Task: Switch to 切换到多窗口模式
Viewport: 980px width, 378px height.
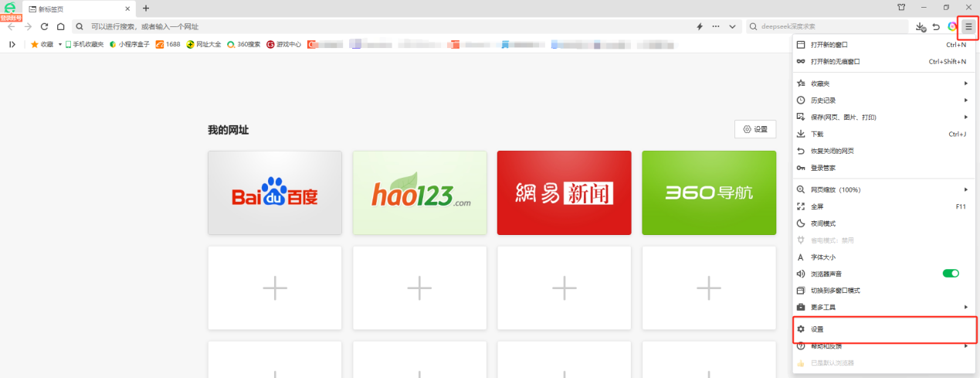Action: [x=835, y=291]
